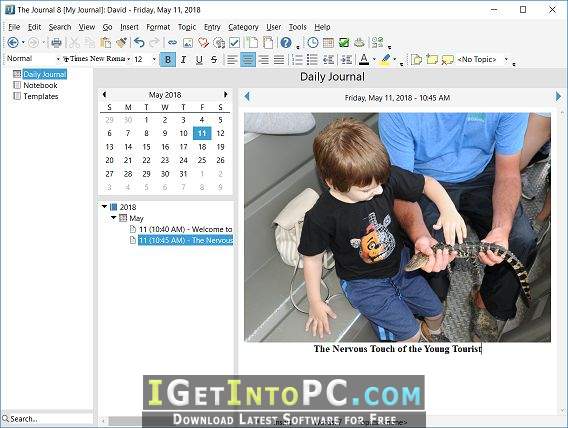The height and width of the screenshot is (428, 568).
Task: Open the Normal paragraph style dropdown
Action: tap(58, 59)
